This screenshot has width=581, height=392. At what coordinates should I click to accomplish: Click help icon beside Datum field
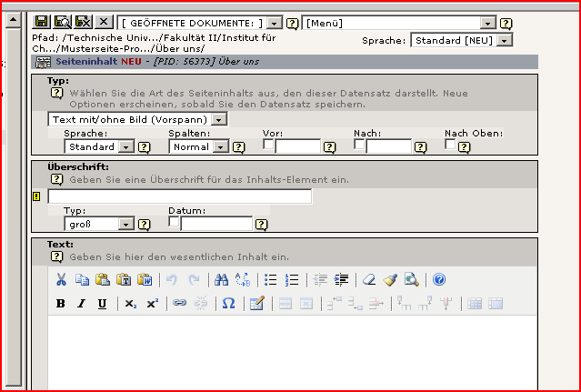click(262, 225)
